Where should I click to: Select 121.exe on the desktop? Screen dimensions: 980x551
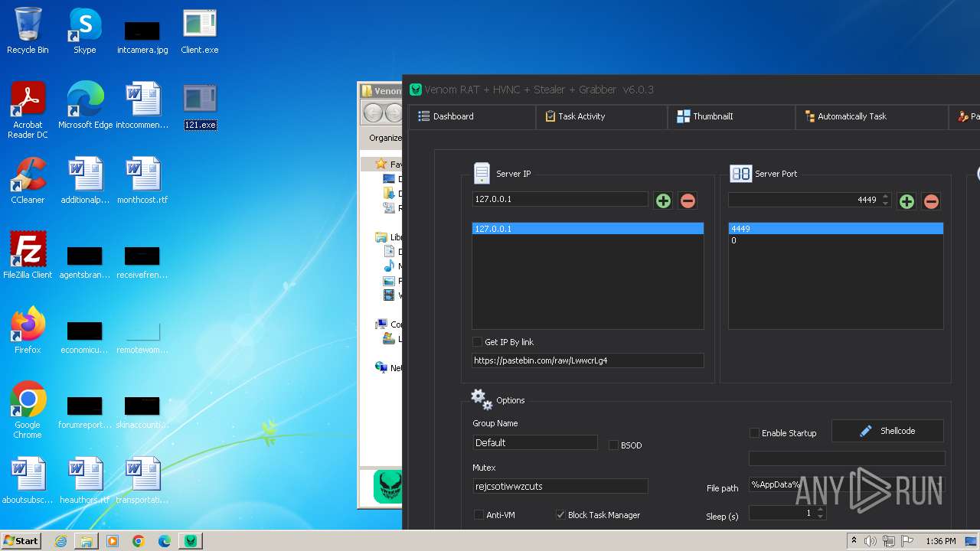click(200, 106)
